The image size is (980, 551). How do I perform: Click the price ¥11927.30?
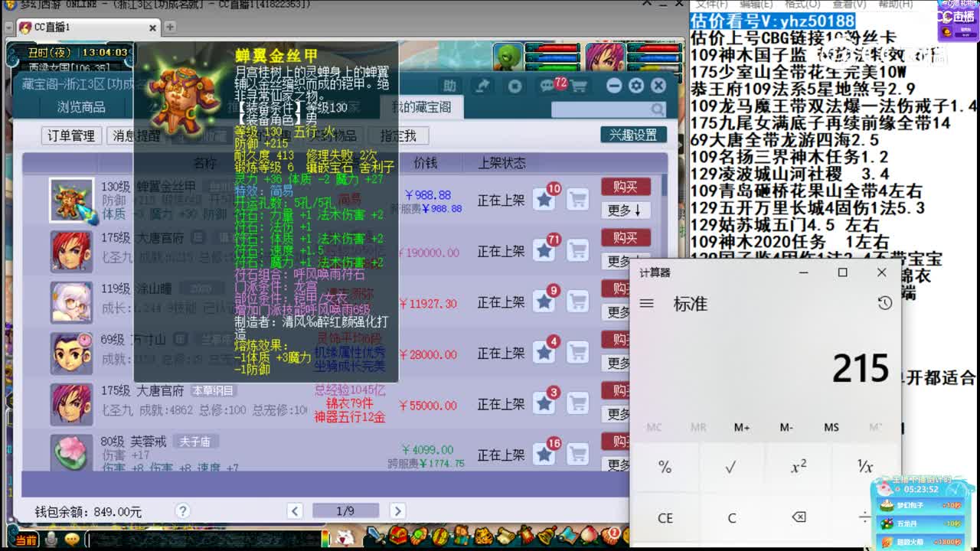tap(429, 304)
